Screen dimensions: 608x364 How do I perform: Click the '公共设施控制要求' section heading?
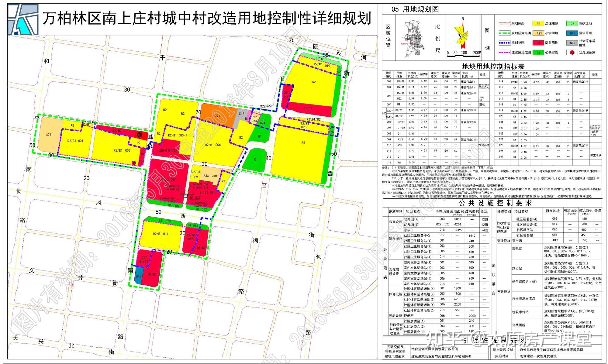pyautogui.click(x=495, y=203)
